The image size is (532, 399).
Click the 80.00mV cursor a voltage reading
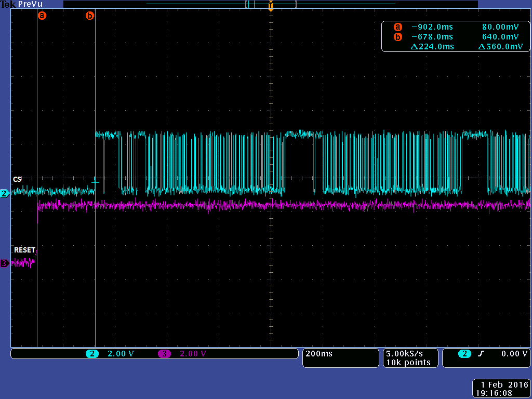tap(500, 27)
